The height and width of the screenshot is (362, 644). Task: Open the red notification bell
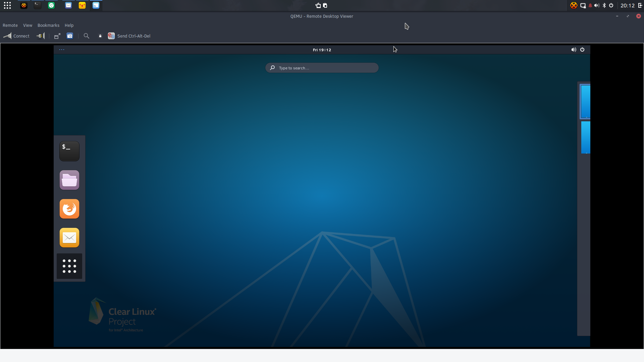click(590, 5)
